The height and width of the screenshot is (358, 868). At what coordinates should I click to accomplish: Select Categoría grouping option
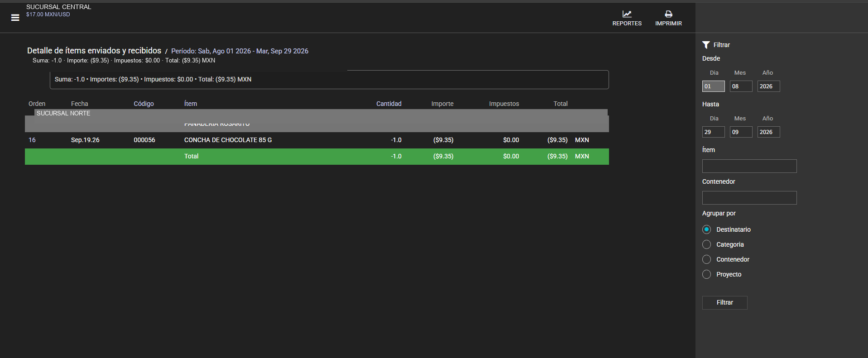(706, 244)
